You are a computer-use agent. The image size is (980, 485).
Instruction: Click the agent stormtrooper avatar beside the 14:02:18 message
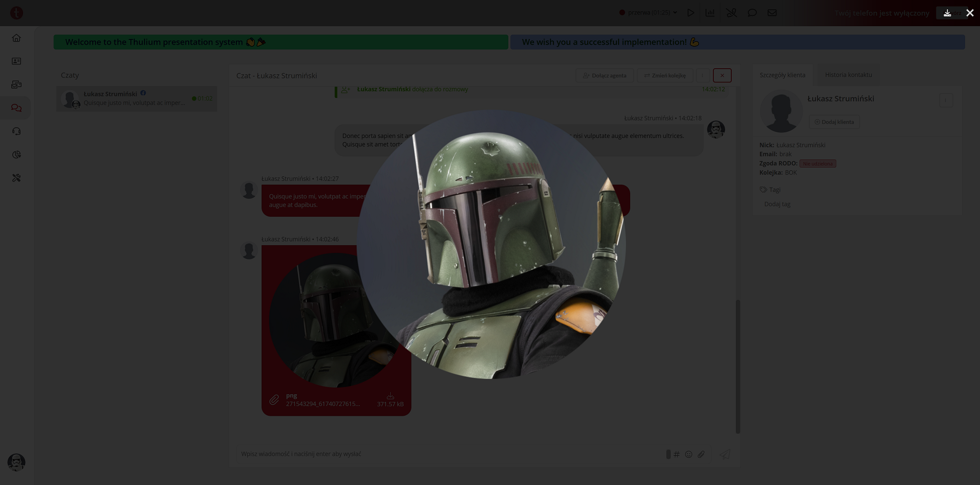(716, 130)
